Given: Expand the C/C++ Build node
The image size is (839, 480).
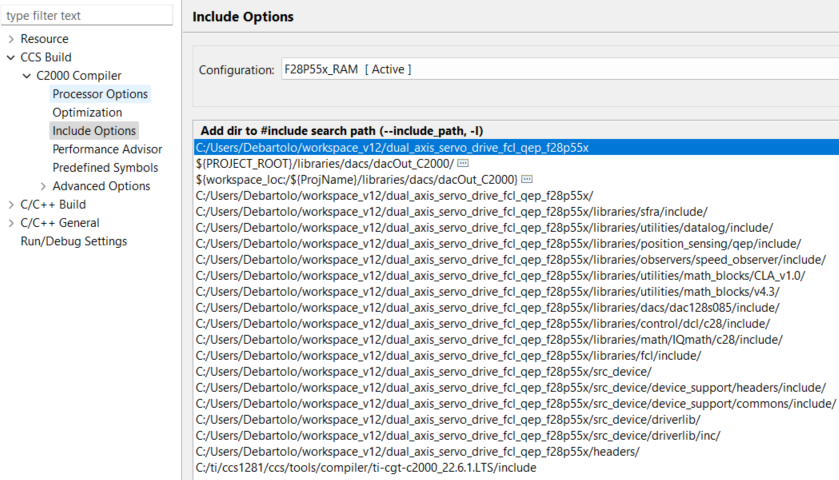Looking at the screenshot, I should tap(11, 205).
